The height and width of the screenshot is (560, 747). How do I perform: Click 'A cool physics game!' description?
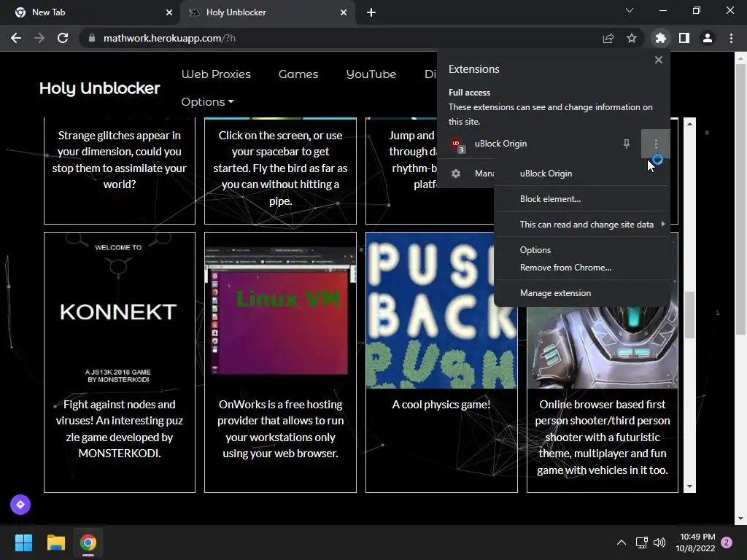point(441,405)
